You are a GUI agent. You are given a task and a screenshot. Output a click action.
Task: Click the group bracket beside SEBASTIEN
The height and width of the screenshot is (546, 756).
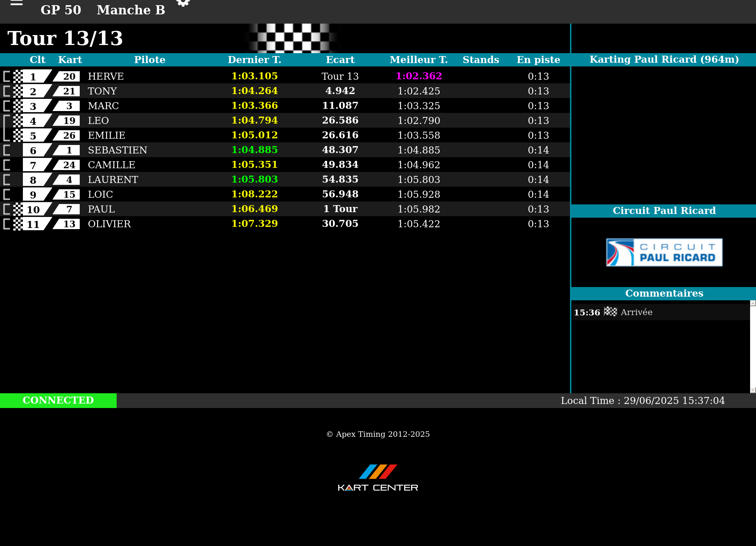pyautogui.click(x=7, y=150)
